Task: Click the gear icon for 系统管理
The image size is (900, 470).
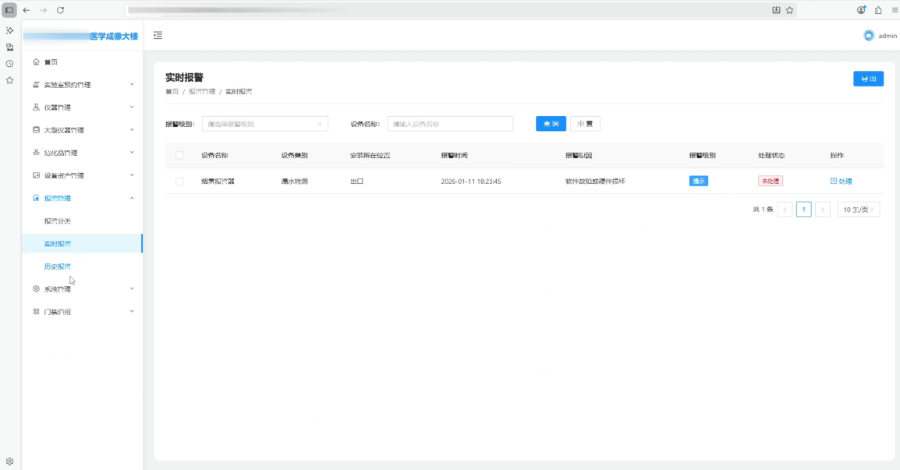Action: tap(36, 289)
